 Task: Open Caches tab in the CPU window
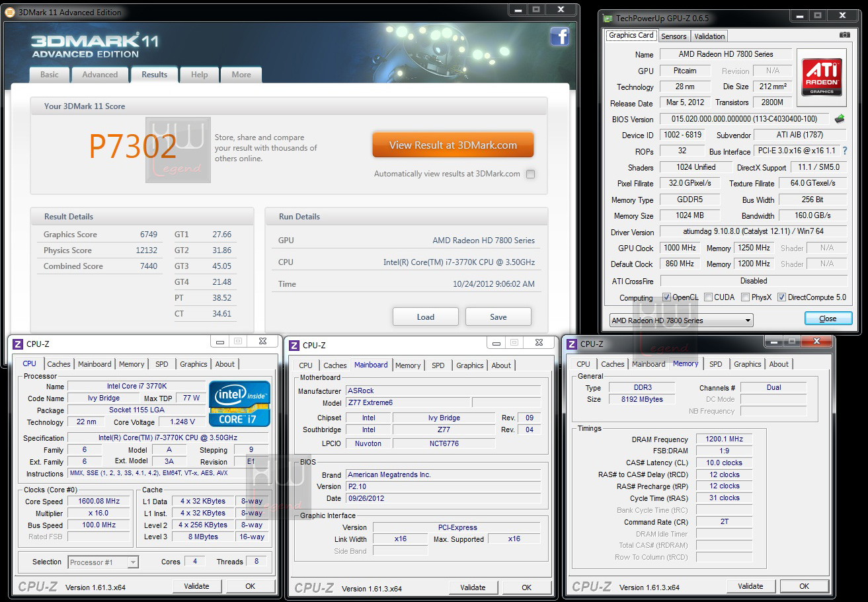(59, 364)
